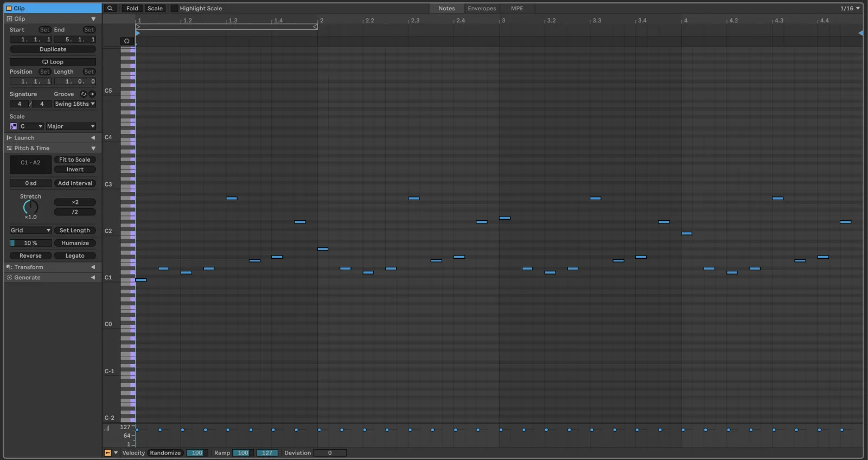Click the headphone preview icon above the piano roll
Image resolution: width=868 pixels, height=460 pixels.
click(x=127, y=41)
